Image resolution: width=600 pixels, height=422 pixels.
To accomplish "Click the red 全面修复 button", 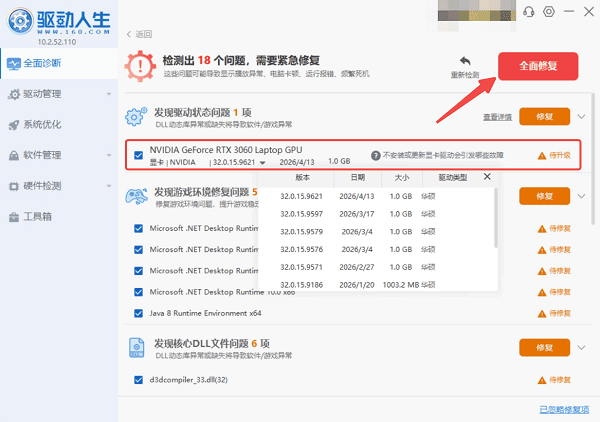I will (x=538, y=66).
